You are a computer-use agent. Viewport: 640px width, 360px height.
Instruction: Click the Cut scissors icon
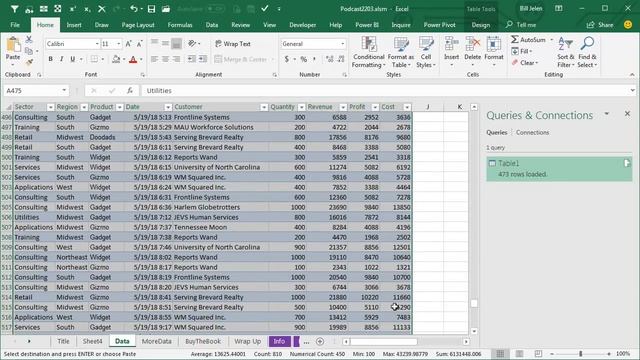pyautogui.click(x=29, y=40)
